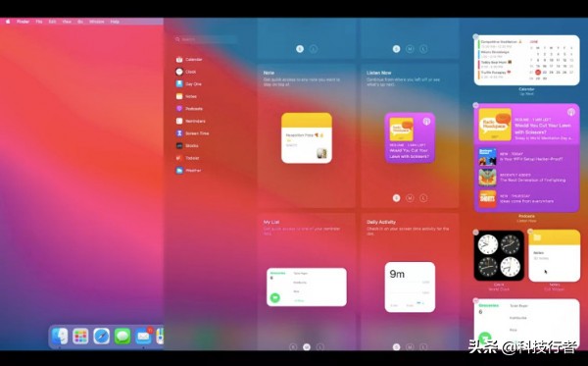Screen dimensions: 588x366
Task: Remove the Groceries reminders widget
Action: (x=475, y=300)
